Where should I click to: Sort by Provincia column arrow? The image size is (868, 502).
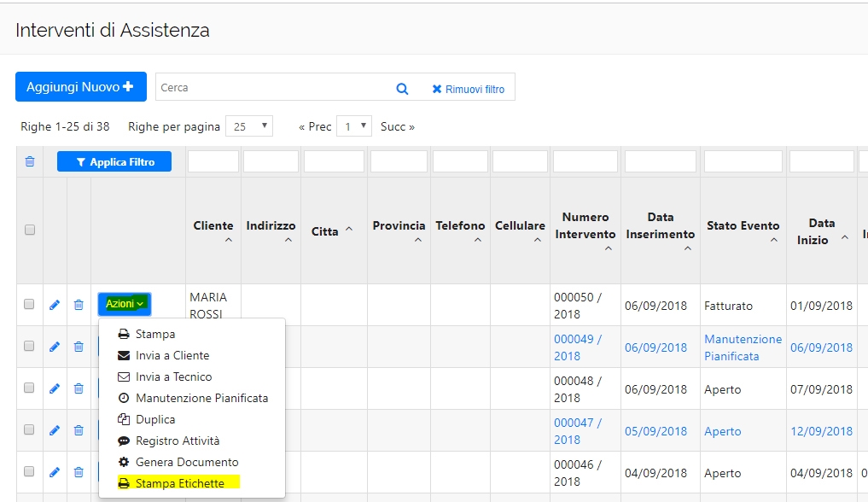pyautogui.click(x=418, y=240)
